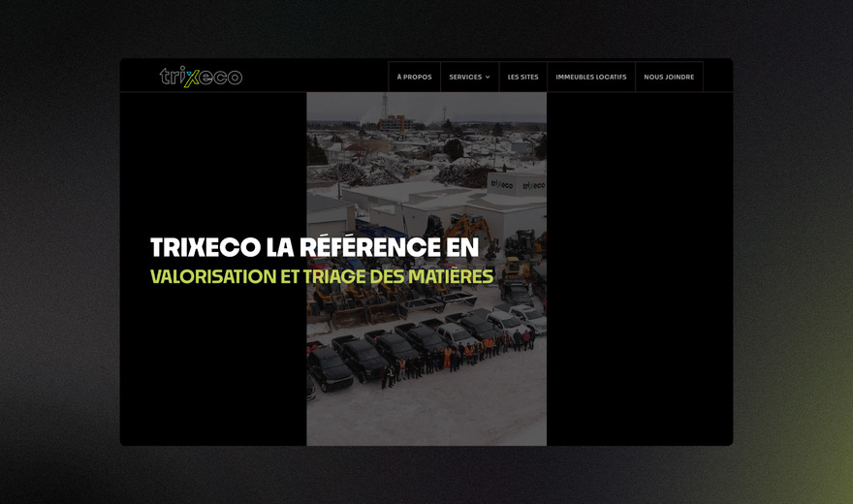The height and width of the screenshot is (504, 853).
Task: Click the chevron next to SERVICES
Action: [488, 78]
